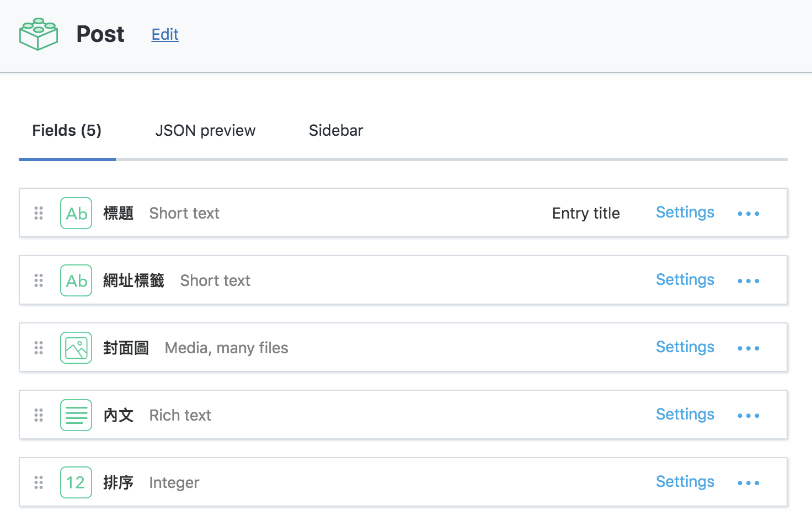Click the Short text icon for 網址標籤
This screenshot has width=812, height=531.
(x=76, y=280)
